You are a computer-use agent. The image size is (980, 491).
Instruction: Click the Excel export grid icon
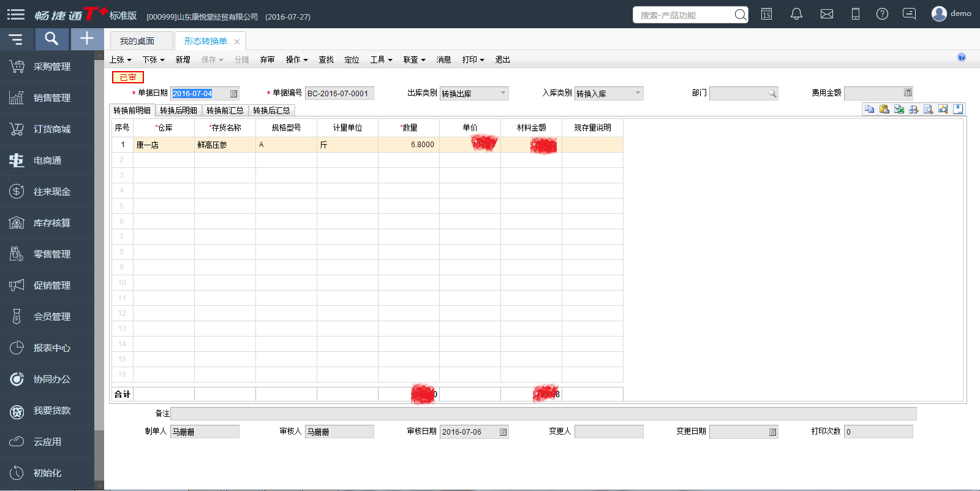point(899,109)
